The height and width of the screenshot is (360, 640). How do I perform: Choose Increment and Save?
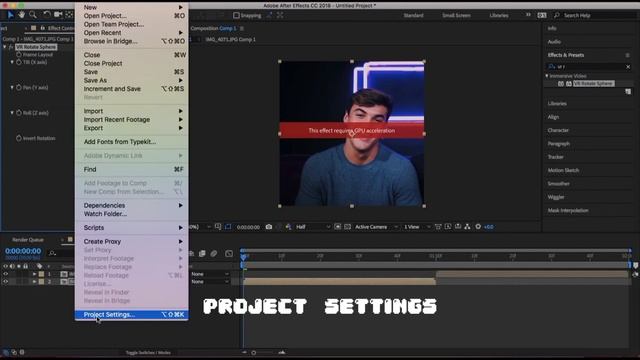[131, 89]
